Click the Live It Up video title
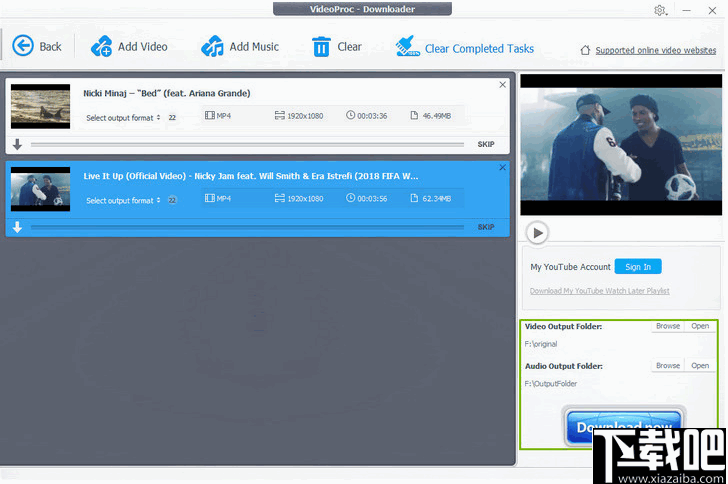 (x=251, y=176)
